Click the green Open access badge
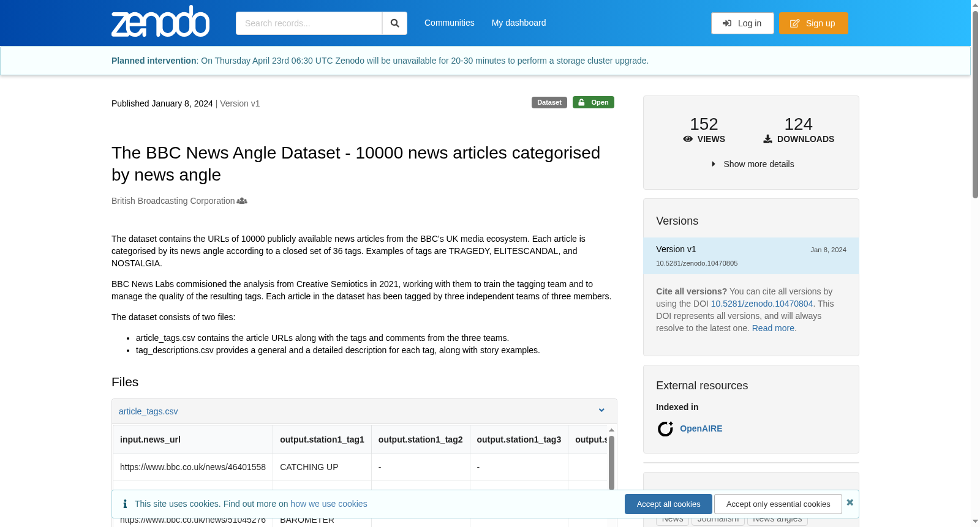980x527 pixels. [x=594, y=102]
